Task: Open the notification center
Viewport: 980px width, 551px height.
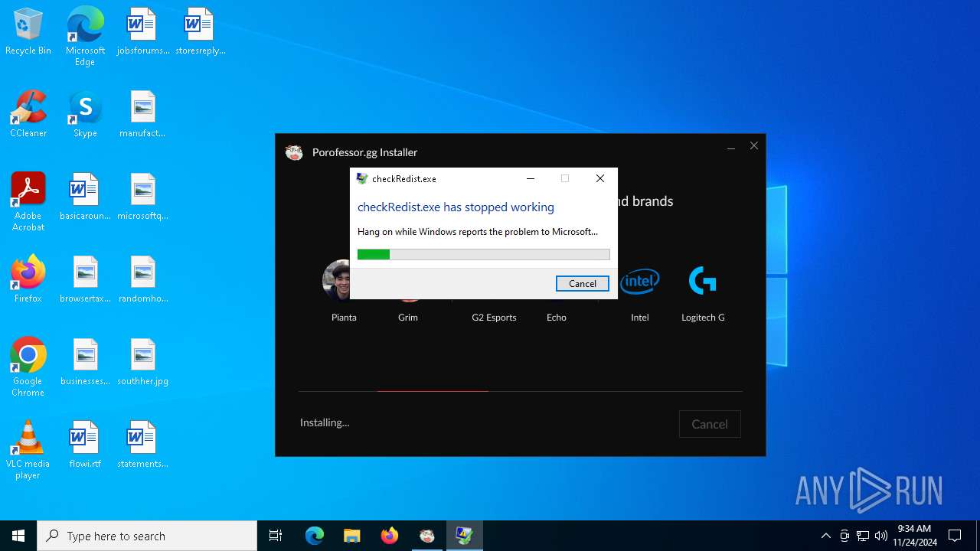Action: pos(955,536)
